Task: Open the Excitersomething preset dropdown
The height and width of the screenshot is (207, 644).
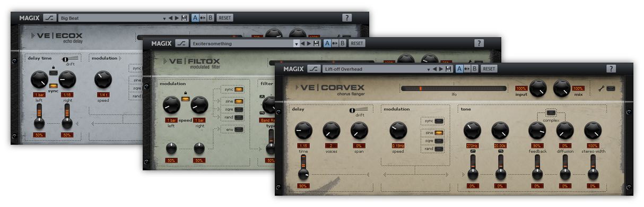Action: pos(296,44)
